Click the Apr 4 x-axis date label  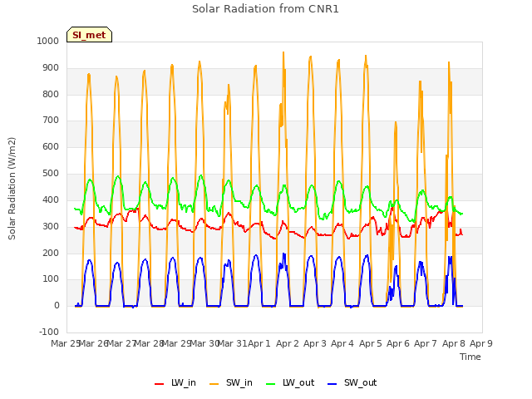tap(342, 343)
